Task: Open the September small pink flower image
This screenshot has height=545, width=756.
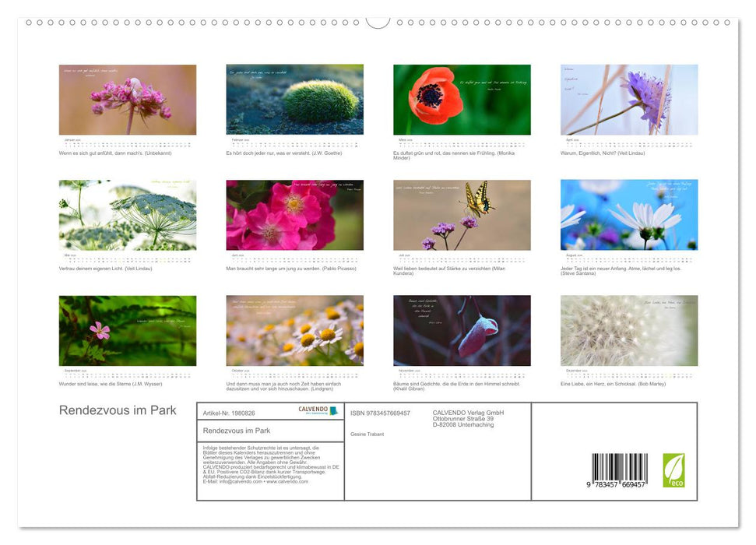Action: click(127, 330)
